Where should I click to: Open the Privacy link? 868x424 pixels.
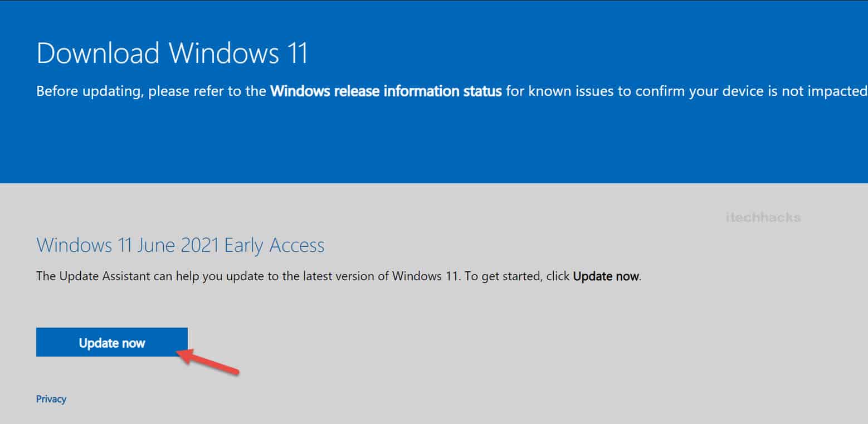tap(51, 399)
